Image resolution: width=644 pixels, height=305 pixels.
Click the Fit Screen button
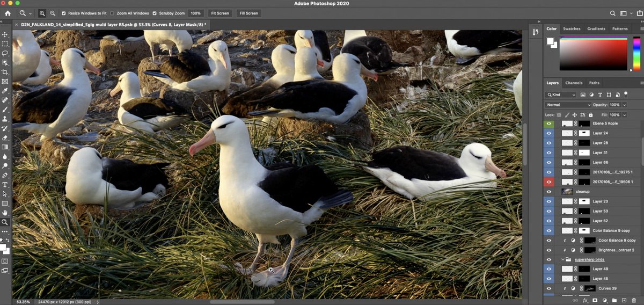(219, 13)
